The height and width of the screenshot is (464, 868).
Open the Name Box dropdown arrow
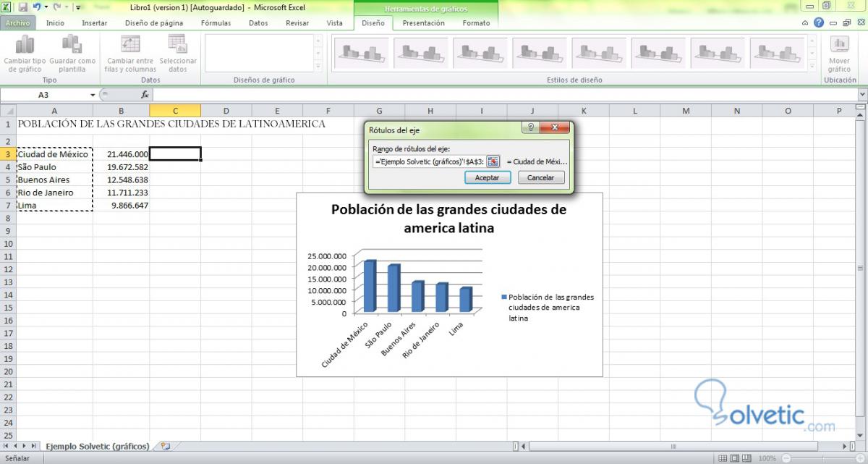click(x=93, y=95)
